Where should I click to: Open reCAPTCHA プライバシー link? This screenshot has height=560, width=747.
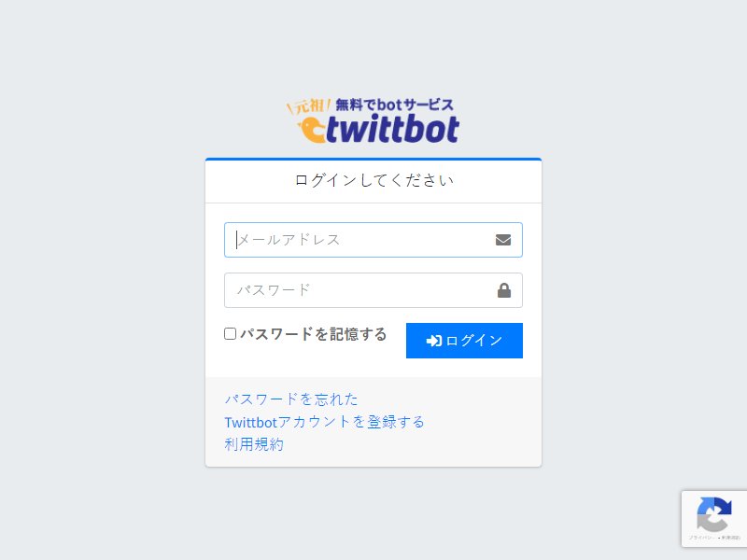coord(702,538)
